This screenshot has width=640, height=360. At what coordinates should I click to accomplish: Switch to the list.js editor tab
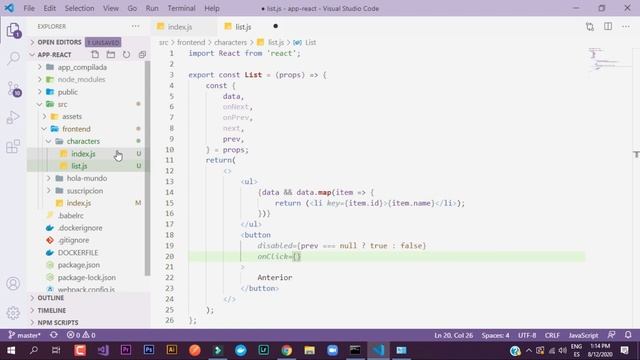(x=243, y=27)
